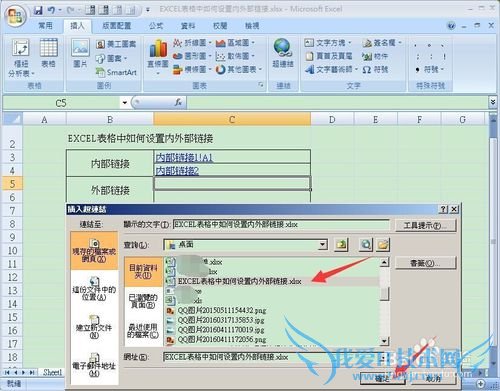Insert a picture from file
This screenshot has height=391, width=500.
tap(80, 53)
